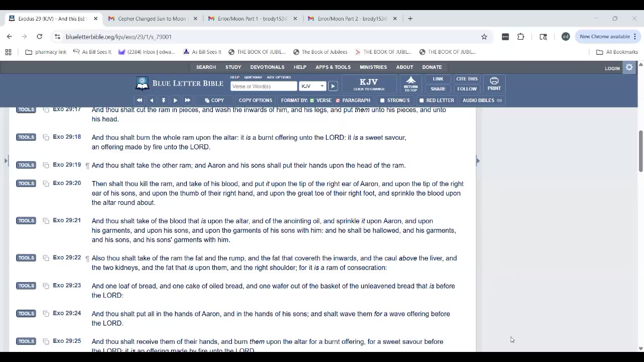Open the settings gear next to Login

pyautogui.click(x=629, y=67)
